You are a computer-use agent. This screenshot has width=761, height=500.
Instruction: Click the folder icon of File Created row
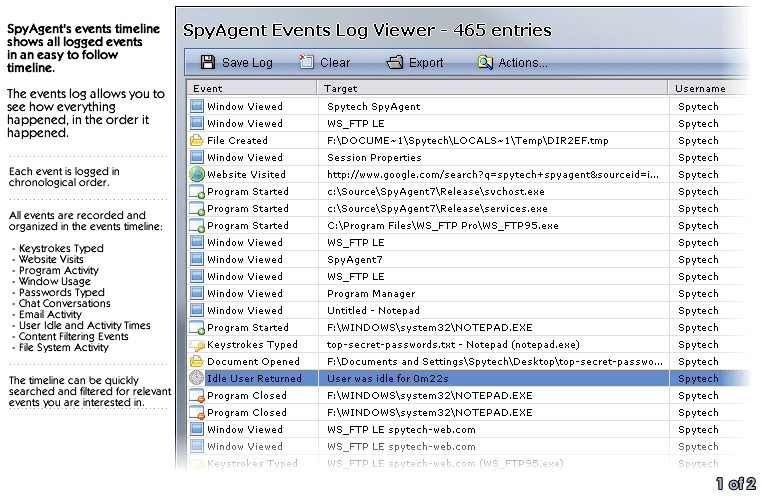click(197, 140)
